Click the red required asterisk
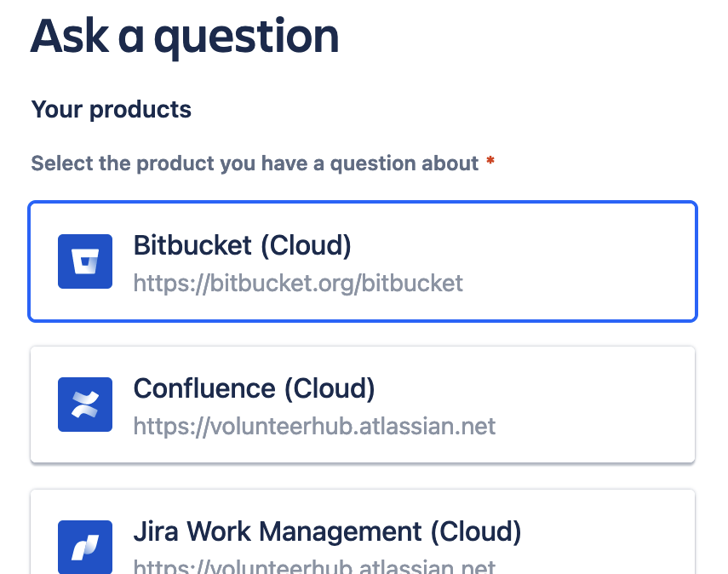728x574 pixels. tap(490, 161)
